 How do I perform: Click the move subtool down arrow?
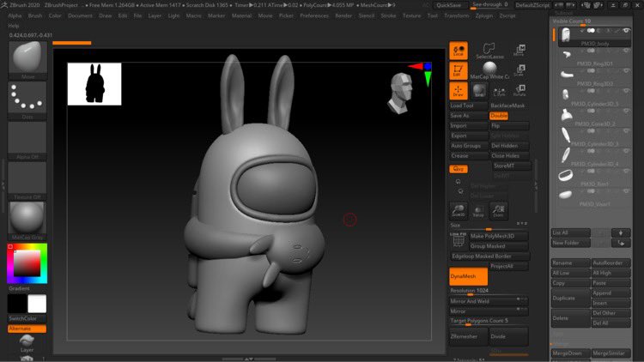click(x=621, y=232)
